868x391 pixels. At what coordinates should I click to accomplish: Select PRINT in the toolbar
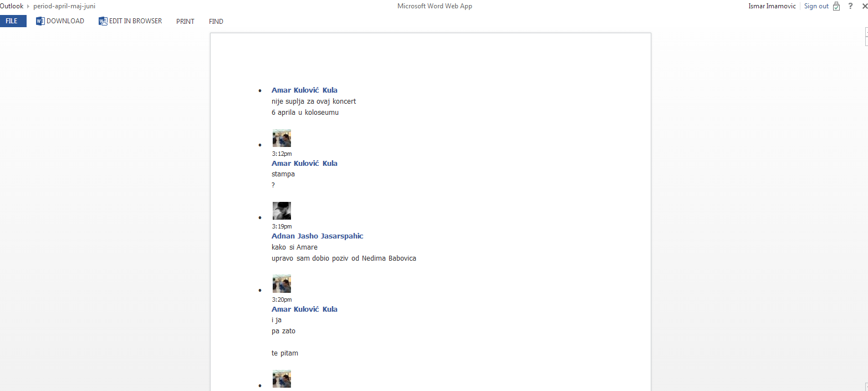[185, 22]
